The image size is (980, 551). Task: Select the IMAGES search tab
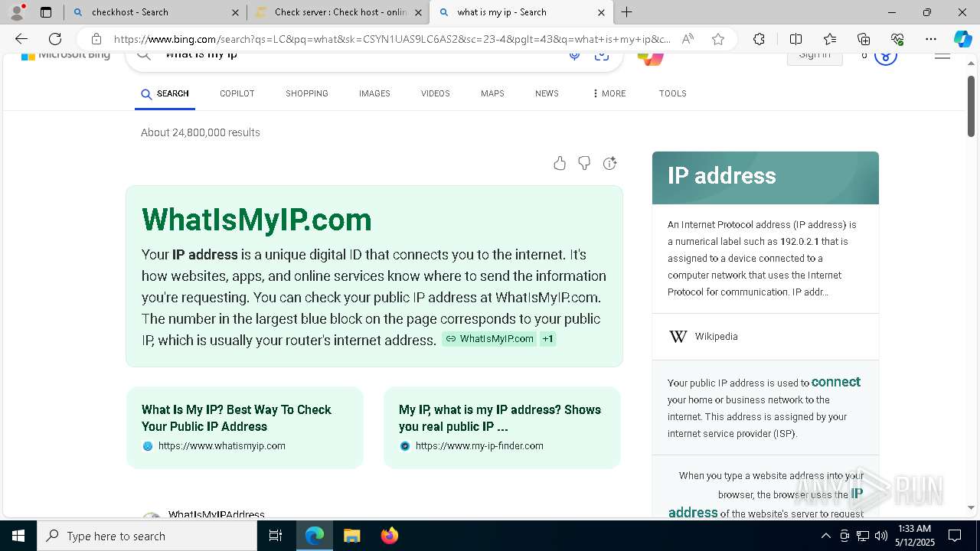click(374, 93)
